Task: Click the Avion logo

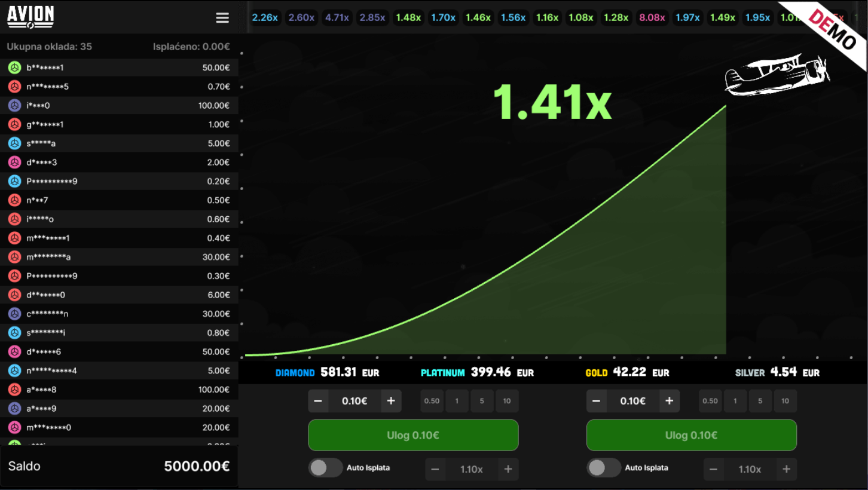Action: pyautogui.click(x=30, y=17)
